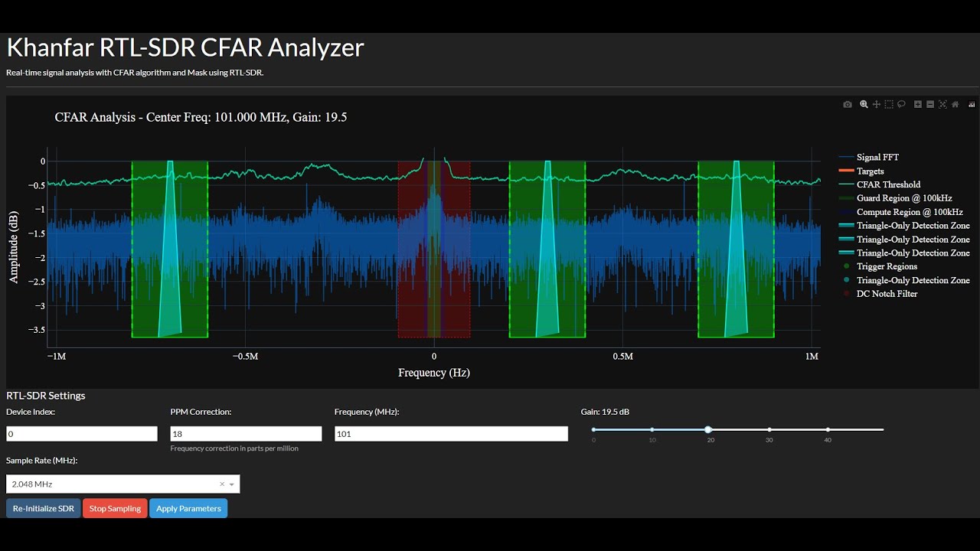The image size is (980, 551).
Task: Focus the Device Index input field
Action: (x=82, y=434)
